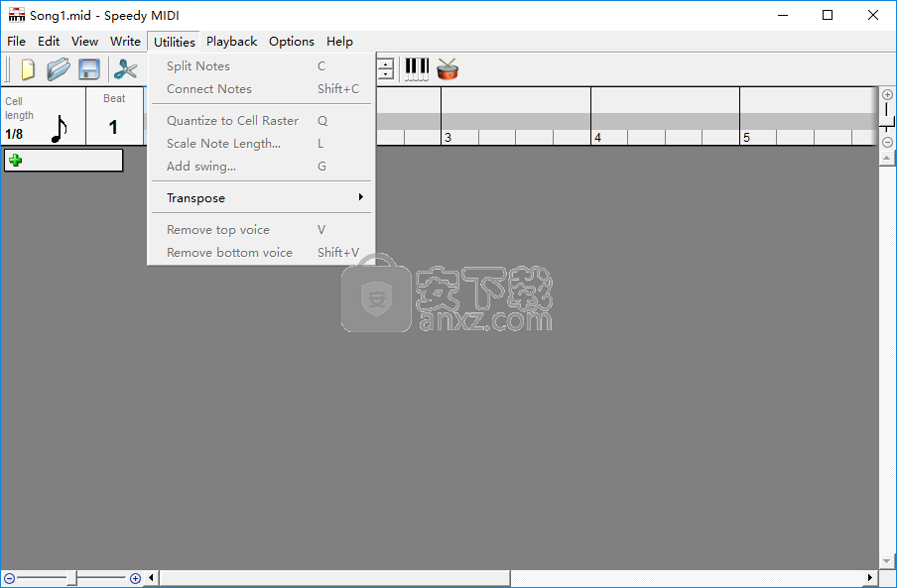Click the piano keyboard icon in the toolbar
This screenshot has width=897, height=588.
click(x=417, y=69)
